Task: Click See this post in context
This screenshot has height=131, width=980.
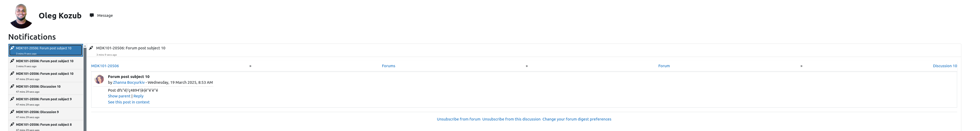Action: tap(128, 102)
